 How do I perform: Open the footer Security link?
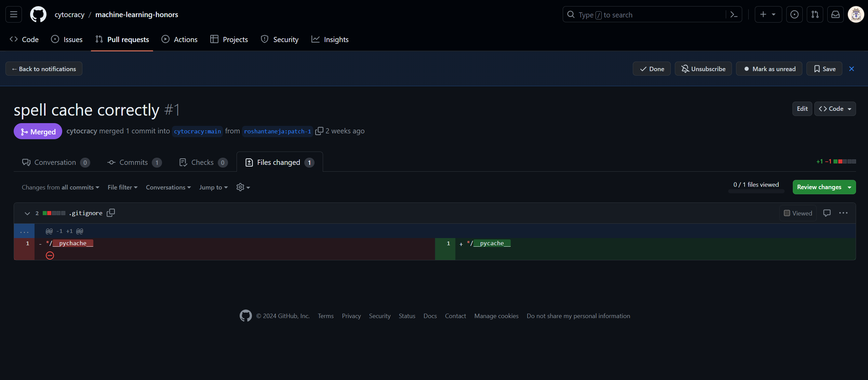coord(379,316)
